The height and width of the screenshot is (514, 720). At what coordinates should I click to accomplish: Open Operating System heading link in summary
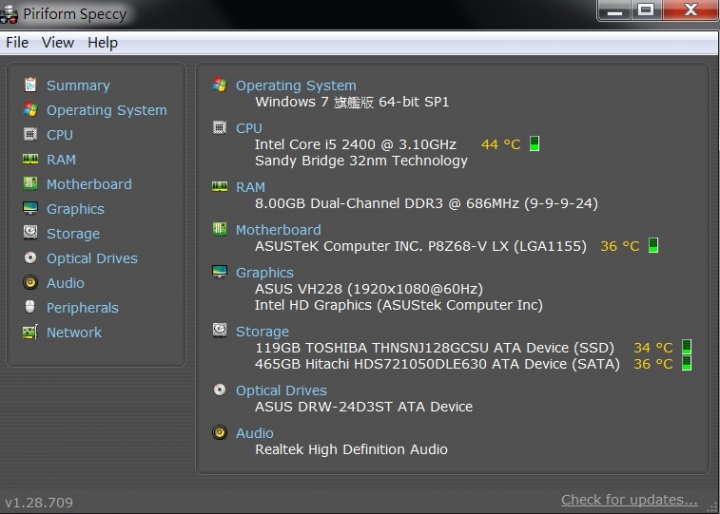[x=296, y=85]
